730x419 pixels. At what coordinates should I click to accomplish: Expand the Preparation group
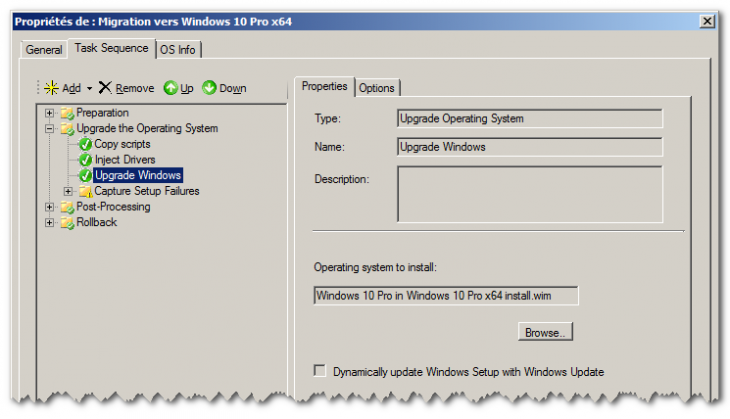pos(49,113)
